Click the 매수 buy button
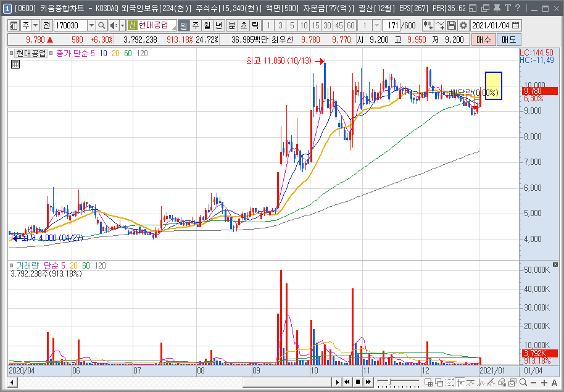 [x=483, y=40]
